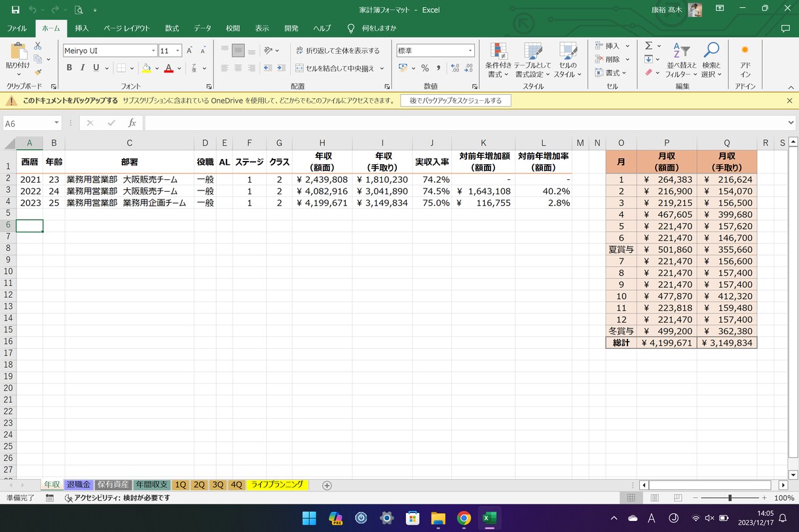Click the Add-ins (アドイン) icon
The image size is (799, 532).
745,60
